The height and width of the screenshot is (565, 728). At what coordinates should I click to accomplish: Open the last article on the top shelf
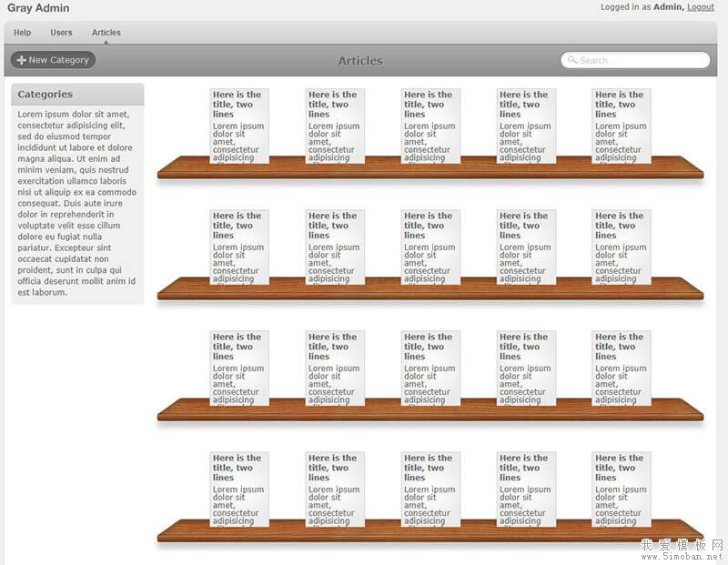[622, 126]
